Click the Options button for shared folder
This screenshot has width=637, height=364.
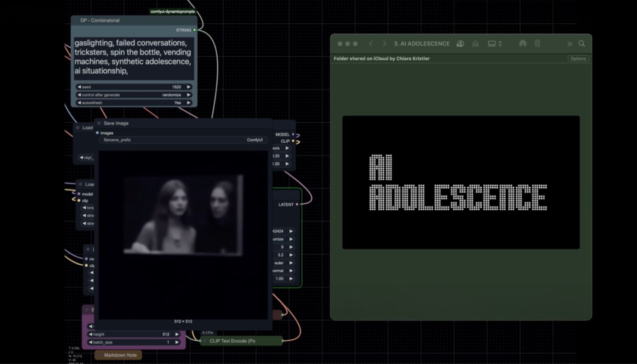578,58
